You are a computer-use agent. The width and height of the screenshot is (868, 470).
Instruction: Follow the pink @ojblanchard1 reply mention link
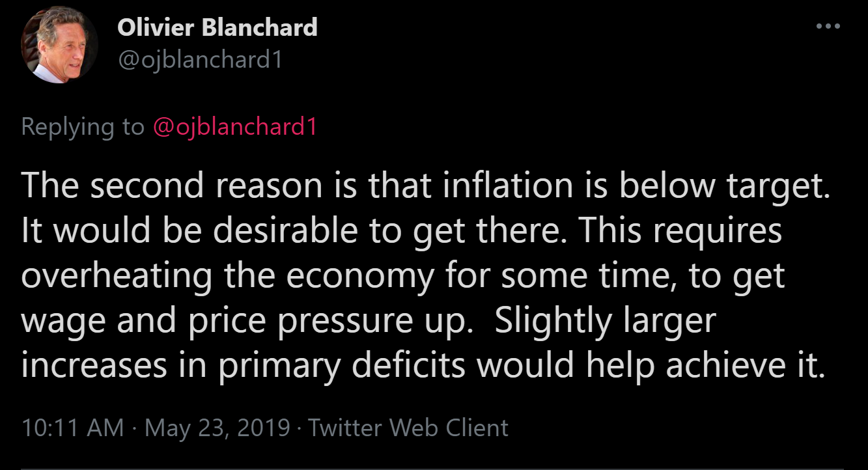[234, 127]
